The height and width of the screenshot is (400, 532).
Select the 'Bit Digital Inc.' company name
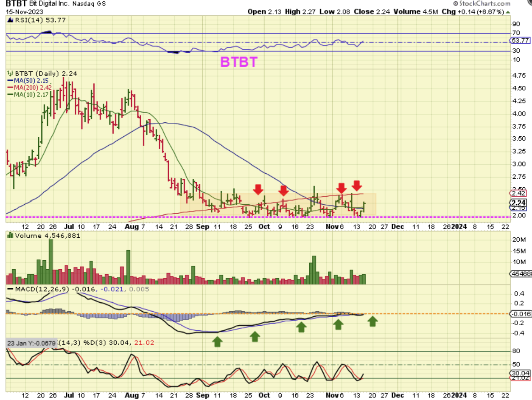(50, 3)
